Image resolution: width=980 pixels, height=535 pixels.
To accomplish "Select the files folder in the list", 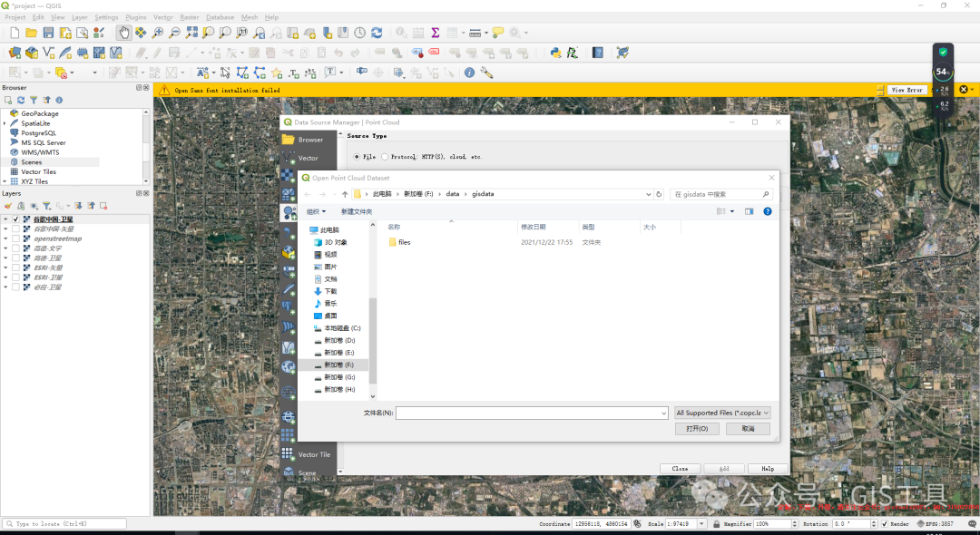I will 405,242.
